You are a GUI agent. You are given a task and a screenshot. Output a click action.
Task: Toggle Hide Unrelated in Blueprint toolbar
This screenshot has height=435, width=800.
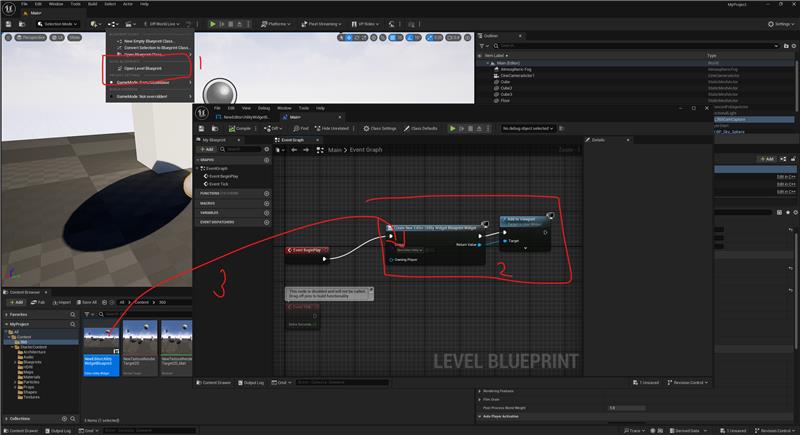(x=332, y=129)
